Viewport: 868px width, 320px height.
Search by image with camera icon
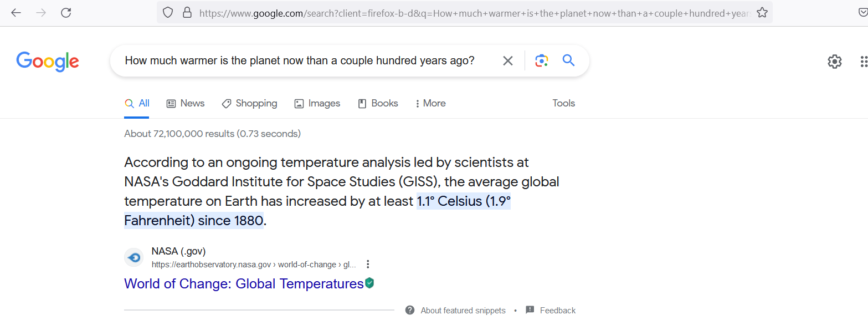click(541, 60)
